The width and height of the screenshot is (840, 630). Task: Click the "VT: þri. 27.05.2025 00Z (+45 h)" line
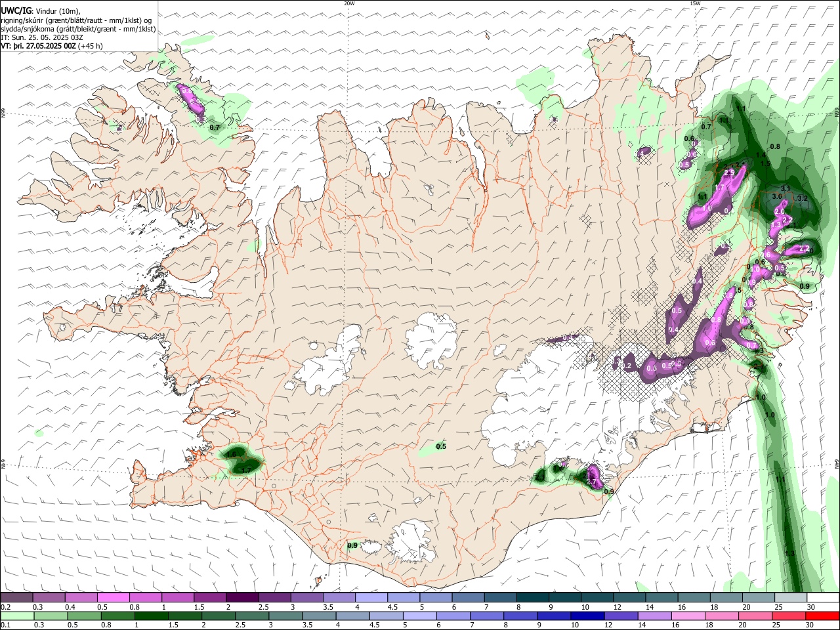pos(52,46)
